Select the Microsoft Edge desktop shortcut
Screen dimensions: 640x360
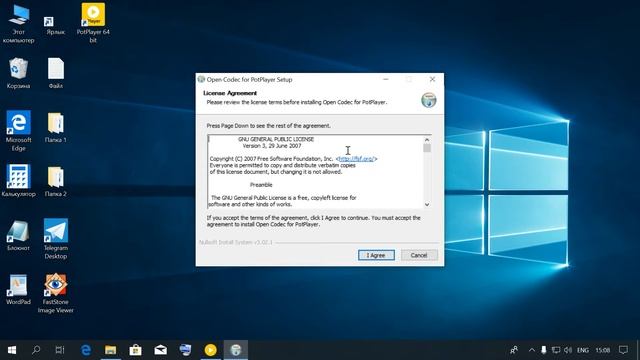(18, 131)
